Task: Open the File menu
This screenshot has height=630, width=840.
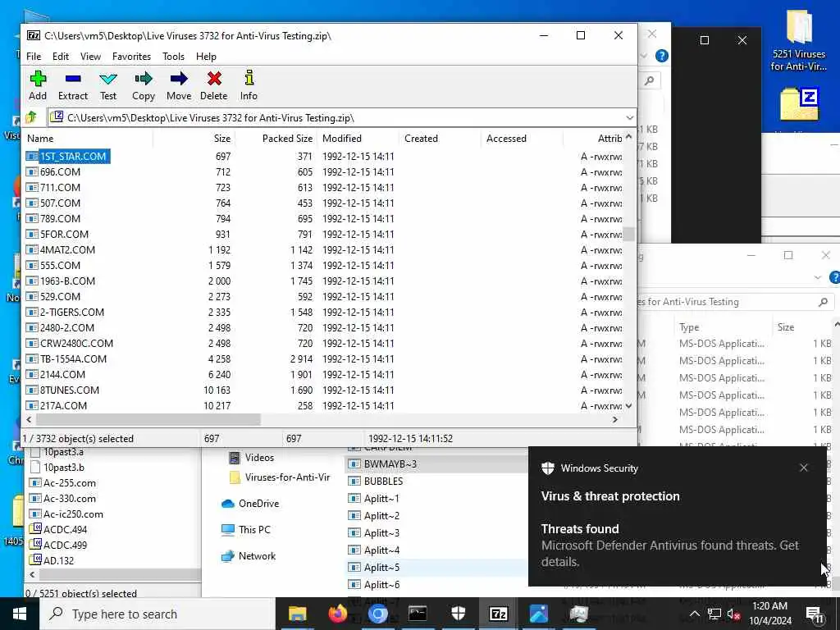Action: point(33,57)
